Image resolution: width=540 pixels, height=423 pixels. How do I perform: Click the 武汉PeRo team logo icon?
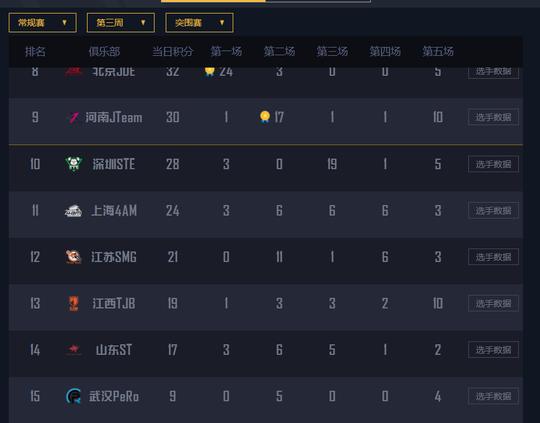click(74, 396)
